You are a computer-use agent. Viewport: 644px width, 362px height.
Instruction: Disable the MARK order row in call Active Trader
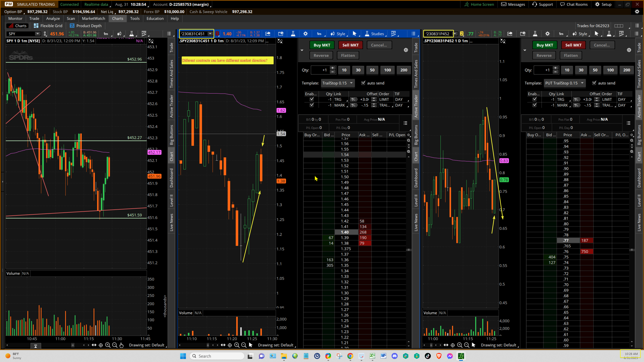(x=311, y=105)
